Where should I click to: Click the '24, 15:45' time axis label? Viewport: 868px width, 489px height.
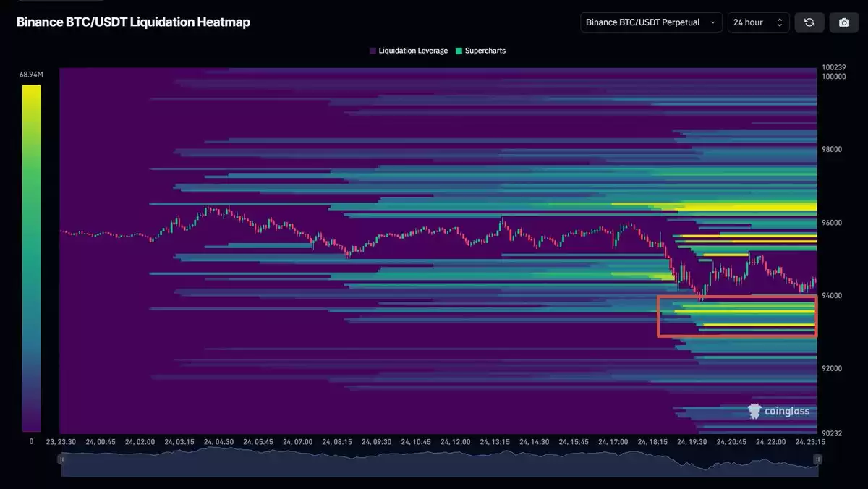tap(574, 441)
